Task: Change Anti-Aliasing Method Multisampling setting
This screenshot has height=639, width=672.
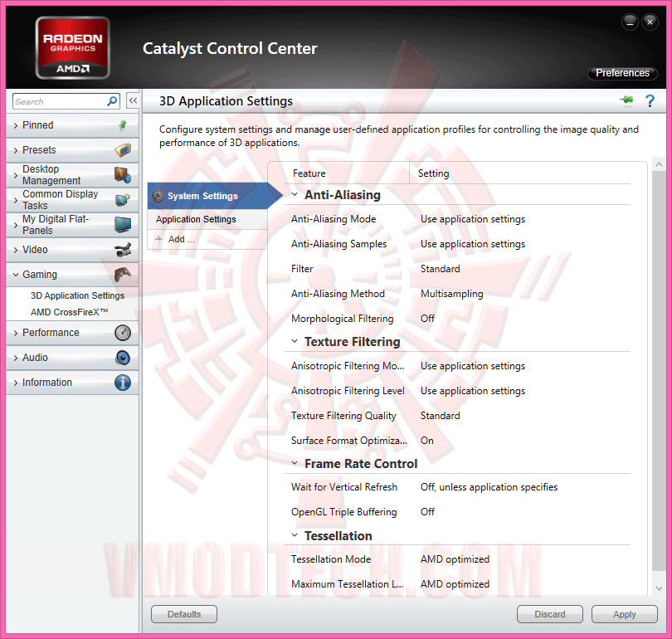Action: coord(451,294)
